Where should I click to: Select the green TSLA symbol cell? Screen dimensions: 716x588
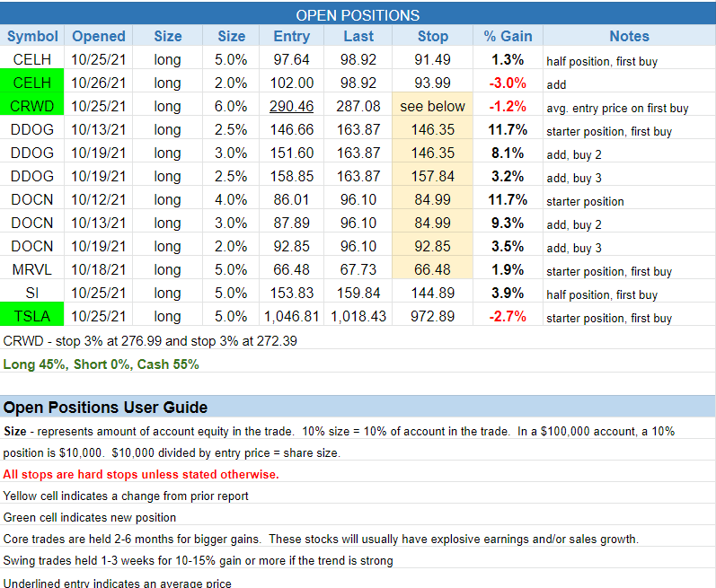[32, 316]
